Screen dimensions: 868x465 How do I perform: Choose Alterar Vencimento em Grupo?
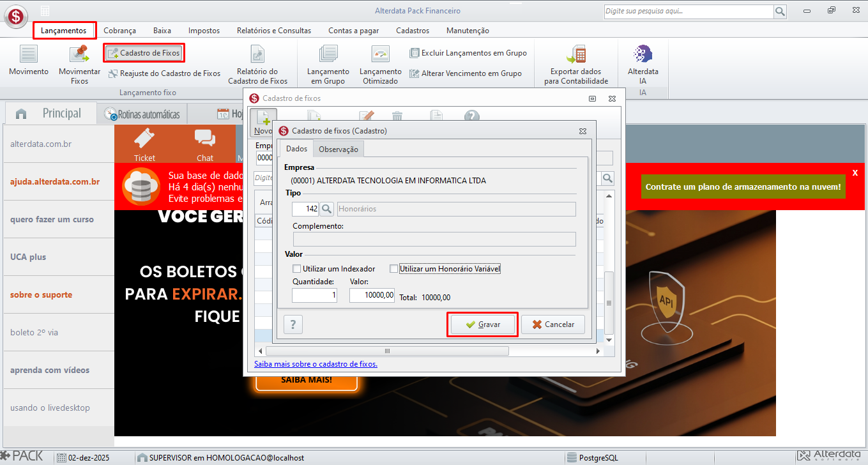pos(466,73)
